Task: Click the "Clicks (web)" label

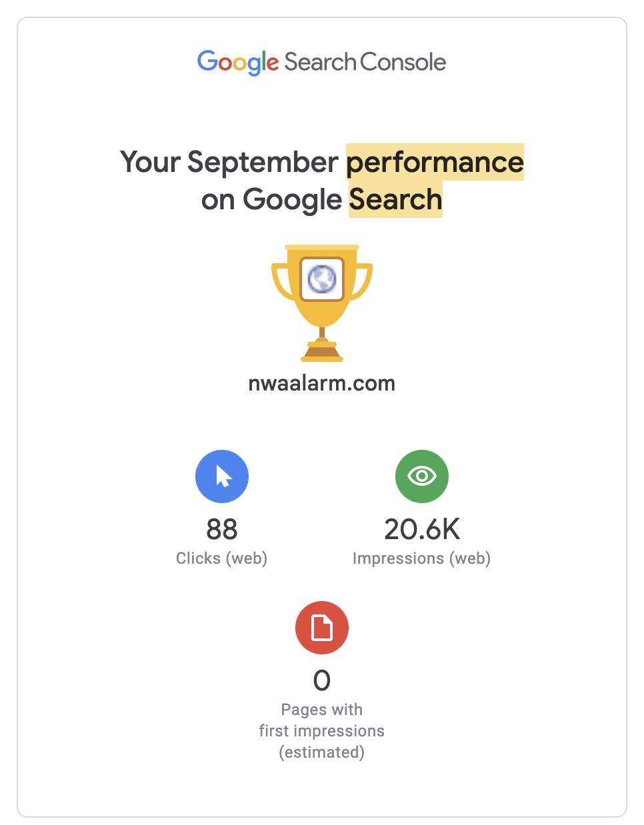Action: 222,558
